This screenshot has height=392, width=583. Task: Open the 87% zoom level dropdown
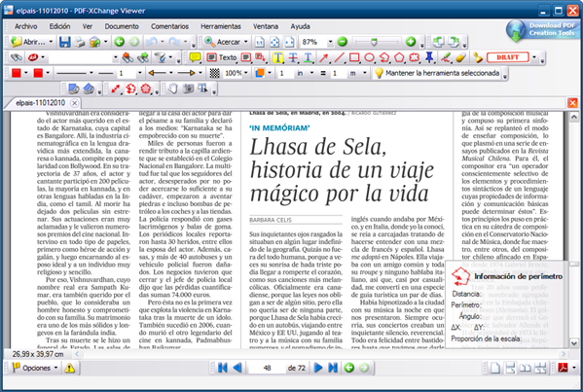[x=330, y=42]
